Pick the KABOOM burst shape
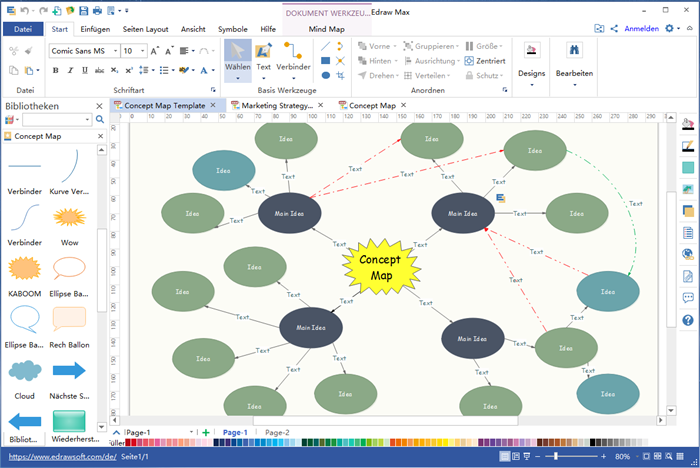This screenshot has height=468, width=700. coord(24,269)
